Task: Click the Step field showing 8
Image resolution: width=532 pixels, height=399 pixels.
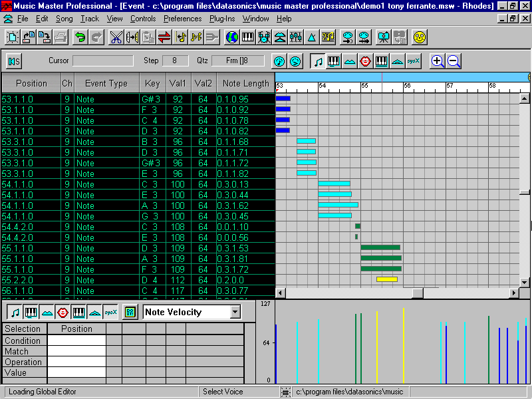Action: tap(175, 61)
